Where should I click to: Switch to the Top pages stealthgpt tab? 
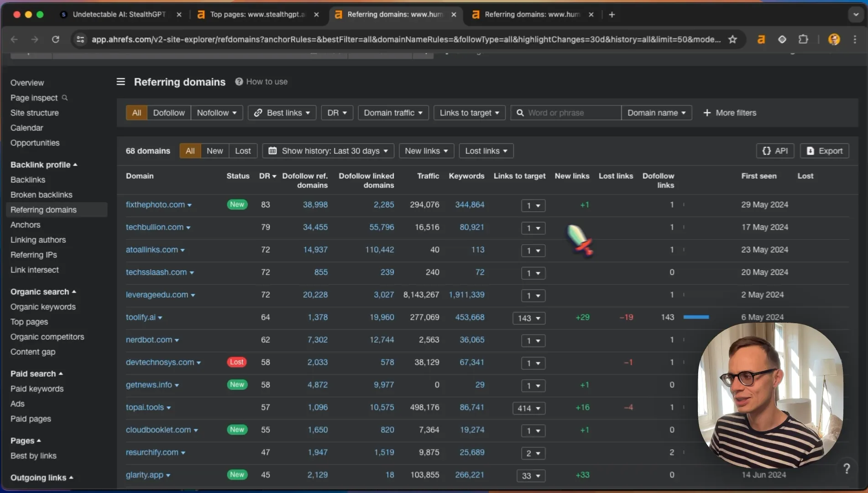pos(257,15)
